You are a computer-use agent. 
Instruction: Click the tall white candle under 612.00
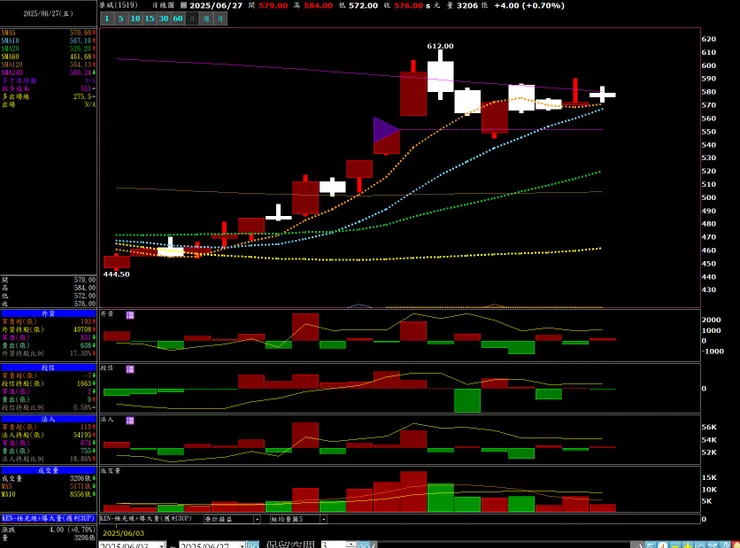coord(441,76)
